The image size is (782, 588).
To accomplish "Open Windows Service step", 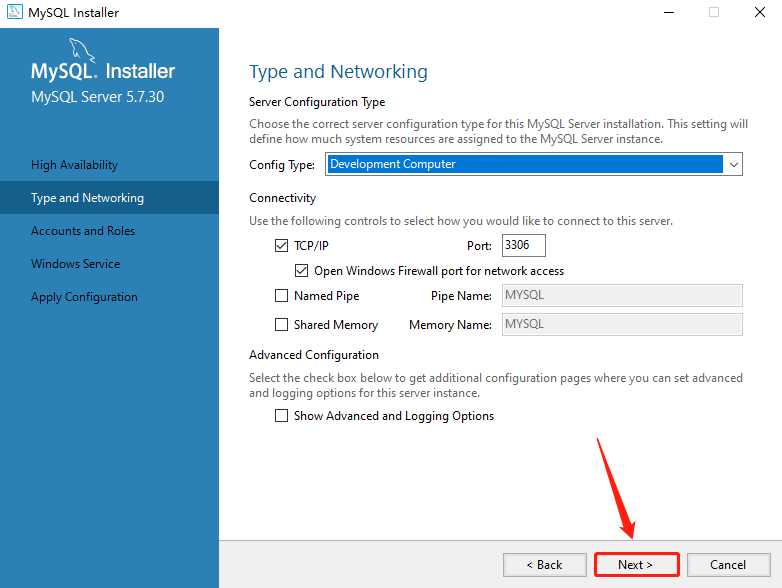I will coord(75,264).
